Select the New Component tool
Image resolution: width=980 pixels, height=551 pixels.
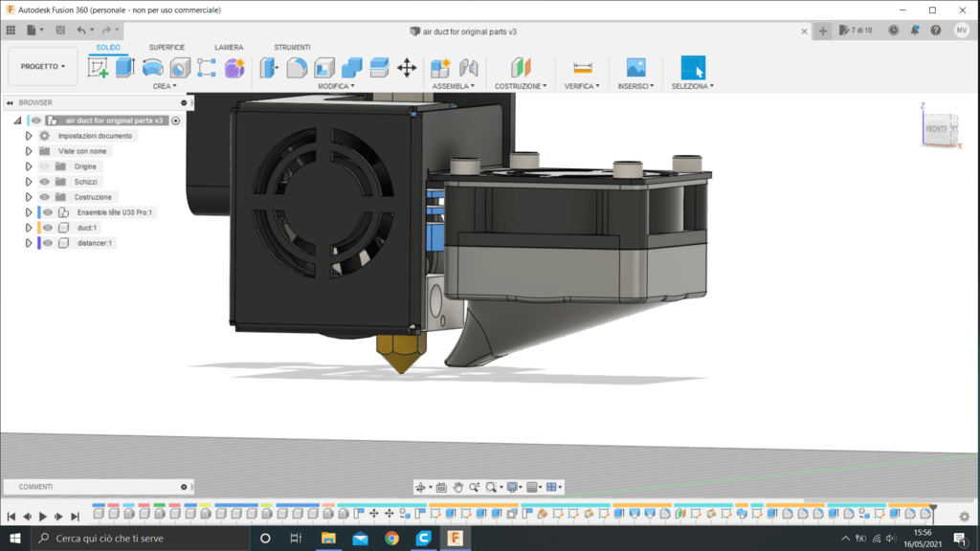point(440,68)
